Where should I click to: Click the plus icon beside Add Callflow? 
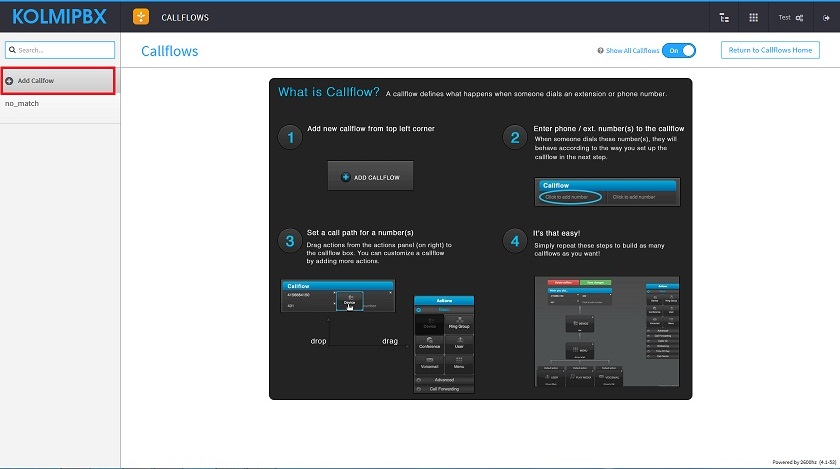(x=10, y=80)
